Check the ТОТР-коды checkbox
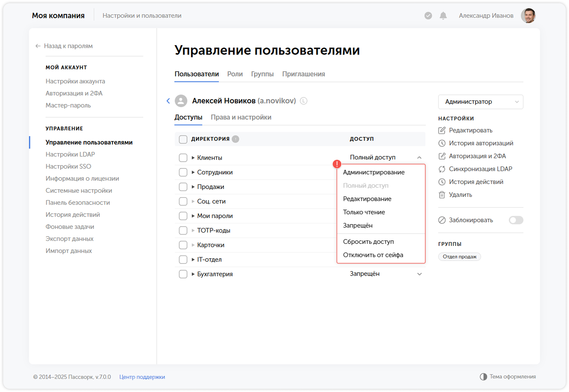The height and width of the screenshot is (392, 569). pos(183,230)
